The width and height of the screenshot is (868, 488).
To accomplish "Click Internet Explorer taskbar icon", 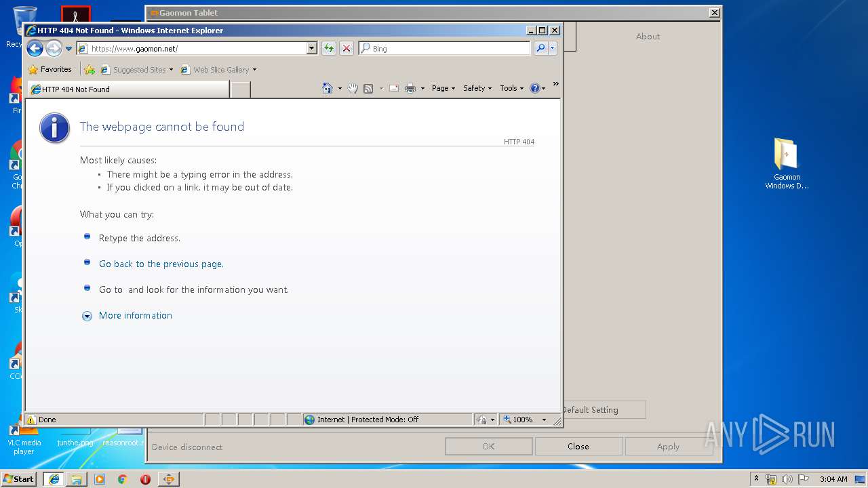I will (x=54, y=479).
